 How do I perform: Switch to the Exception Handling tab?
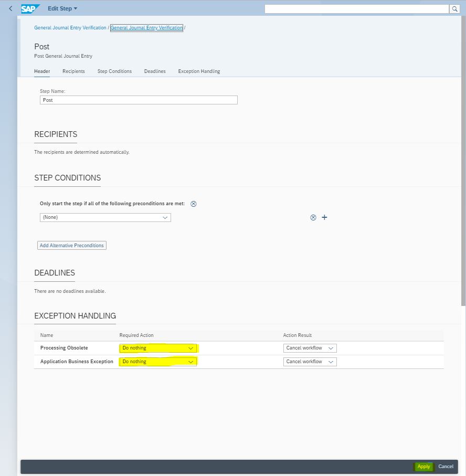click(199, 71)
